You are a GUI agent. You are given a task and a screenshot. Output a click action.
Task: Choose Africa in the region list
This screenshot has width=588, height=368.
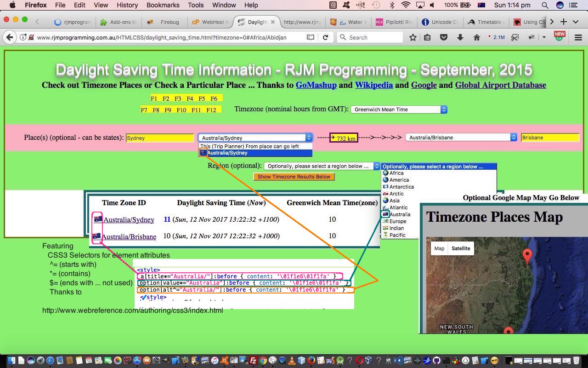tap(439, 173)
